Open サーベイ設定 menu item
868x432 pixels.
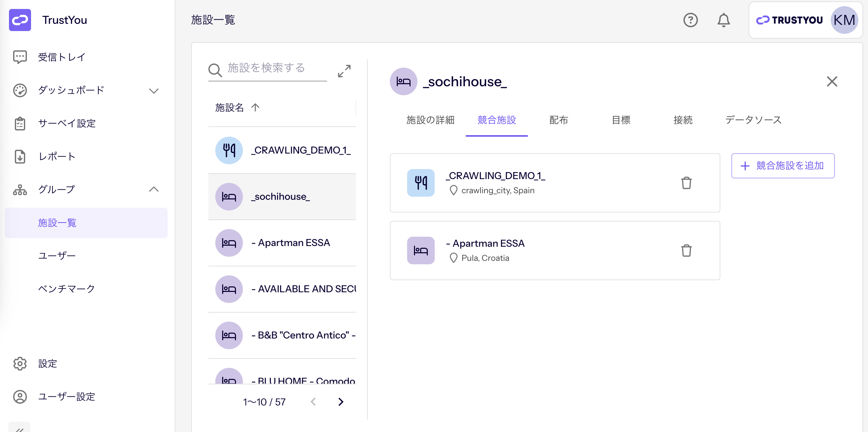pyautogui.click(x=67, y=124)
